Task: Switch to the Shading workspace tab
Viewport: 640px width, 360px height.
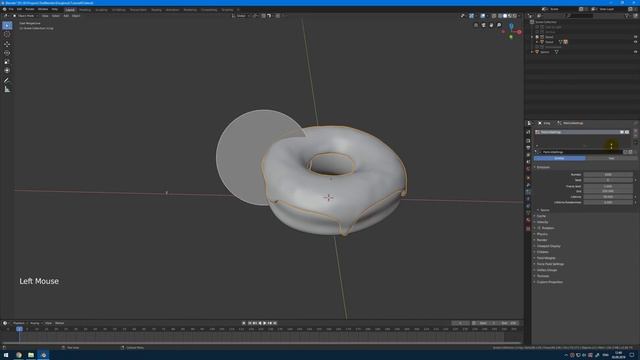Action: coord(156,9)
